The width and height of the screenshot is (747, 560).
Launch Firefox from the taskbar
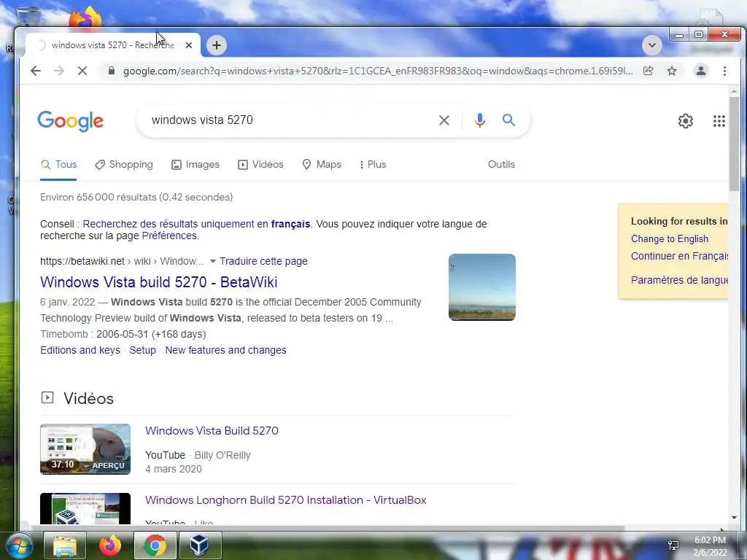click(x=110, y=545)
